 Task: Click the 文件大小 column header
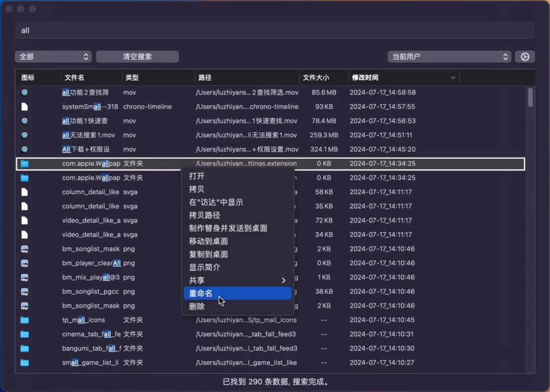(316, 77)
